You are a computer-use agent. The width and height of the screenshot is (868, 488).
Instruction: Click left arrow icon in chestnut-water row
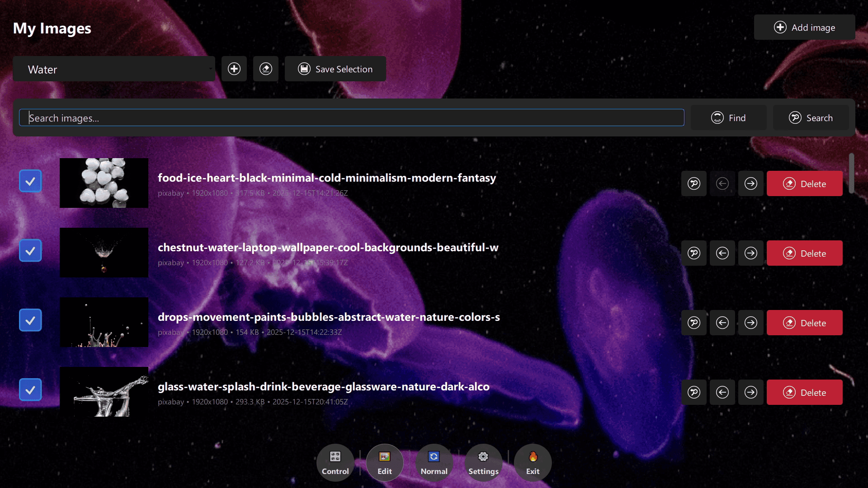[722, 253]
